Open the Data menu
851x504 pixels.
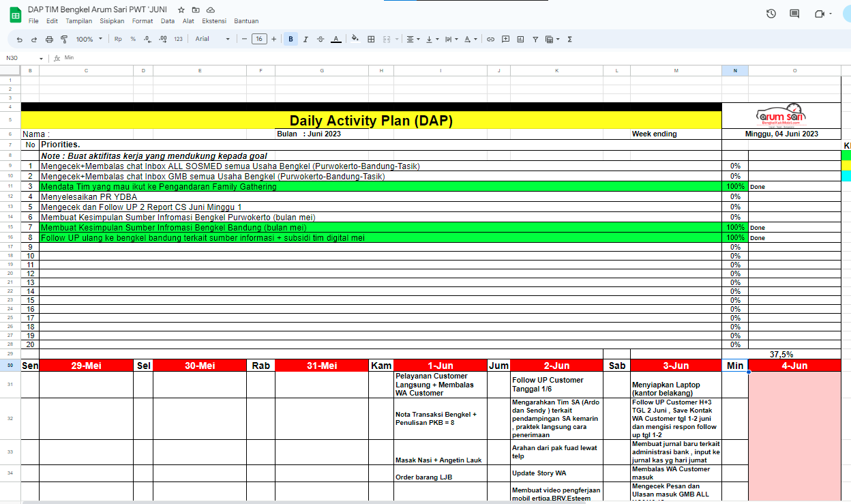pos(168,21)
